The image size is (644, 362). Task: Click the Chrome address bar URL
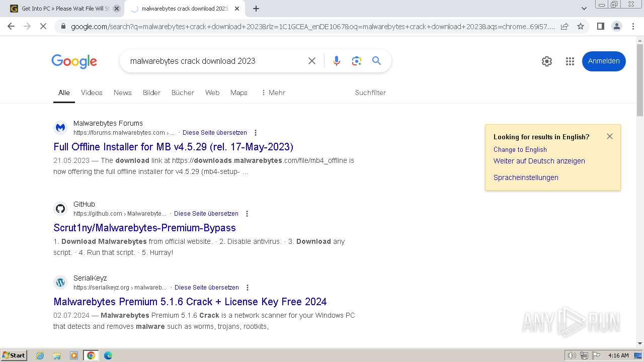(312, 26)
